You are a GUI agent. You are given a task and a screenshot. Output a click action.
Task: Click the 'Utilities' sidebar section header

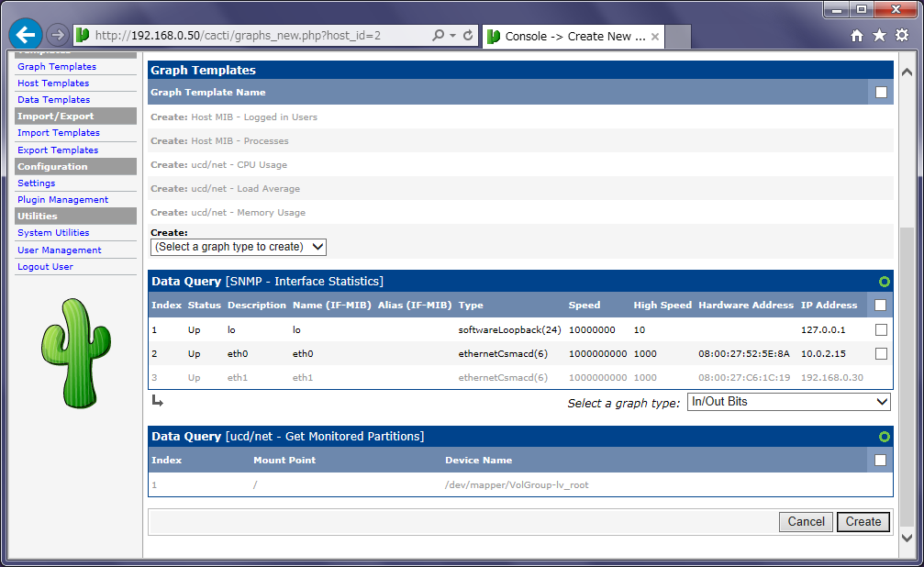click(x=75, y=217)
